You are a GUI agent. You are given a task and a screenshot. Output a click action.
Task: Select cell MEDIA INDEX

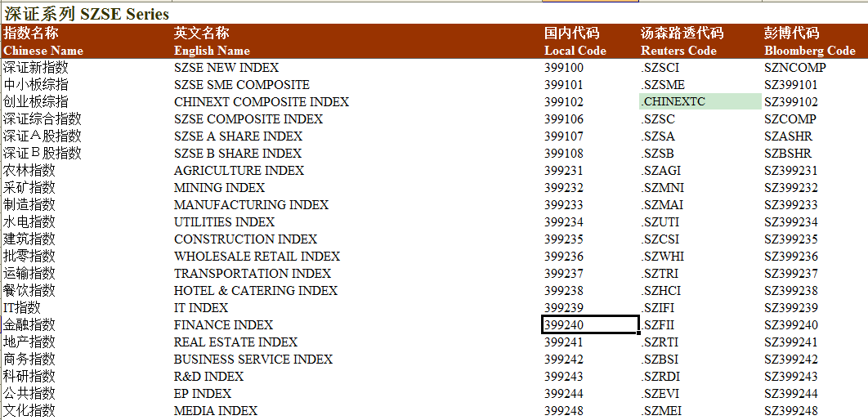[x=216, y=410]
